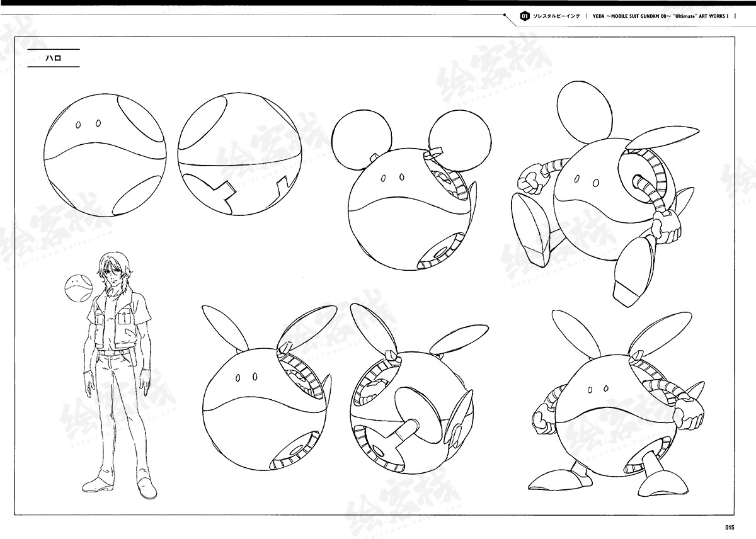Pick the Haro drawing with two round ears
This screenshot has width=756, height=539.
pyautogui.click(x=410, y=191)
